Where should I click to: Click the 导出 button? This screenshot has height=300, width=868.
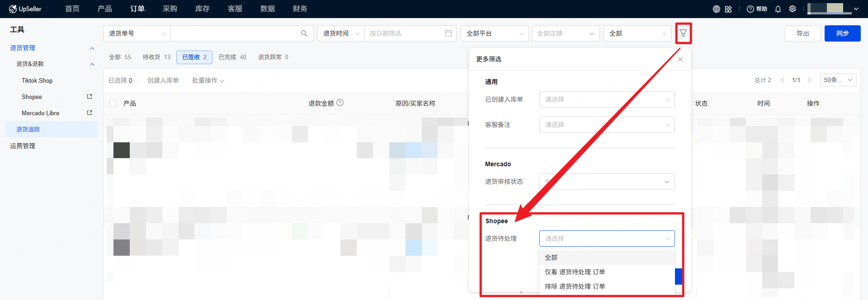[x=802, y=33]
